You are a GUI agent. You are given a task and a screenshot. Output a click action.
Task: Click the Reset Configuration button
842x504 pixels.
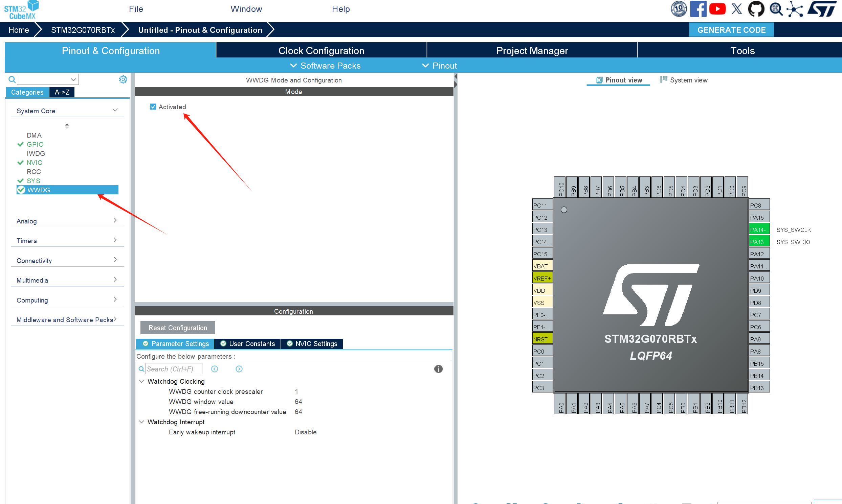(x=177, y=328)
